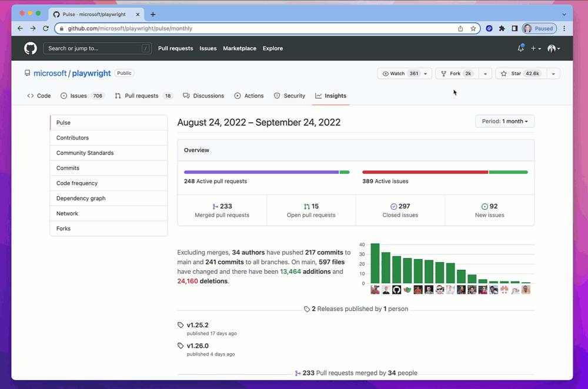The height and width of the screenshot is (389, 588).
Task: Click the browser address bar
Action: pyautogui.click(x=267, y=28)
